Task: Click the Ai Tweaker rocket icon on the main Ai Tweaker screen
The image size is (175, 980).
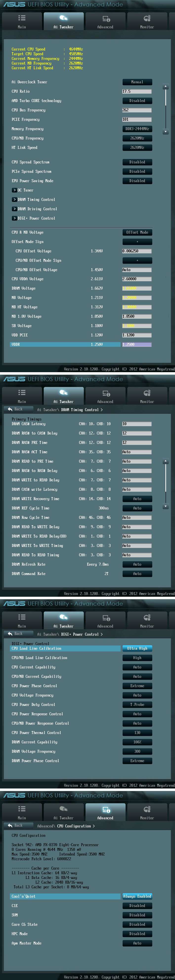Action: pos(64,18)
